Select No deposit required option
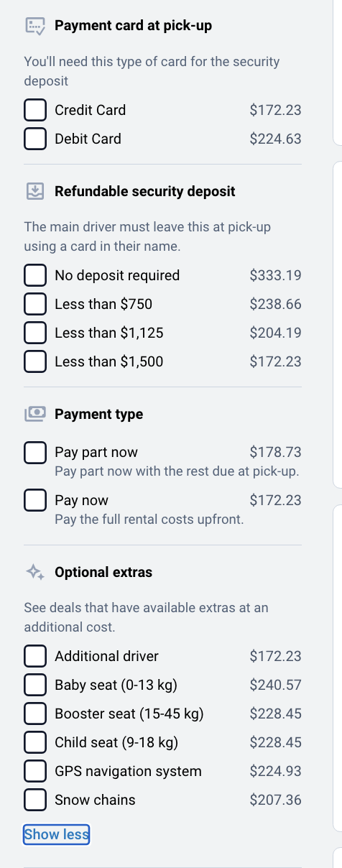This screenshot has width=342, height=868. (35, 275)
